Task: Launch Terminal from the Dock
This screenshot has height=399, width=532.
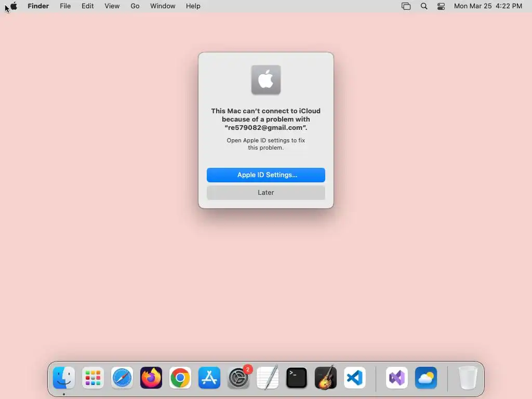Action: (x=297, y=378)
